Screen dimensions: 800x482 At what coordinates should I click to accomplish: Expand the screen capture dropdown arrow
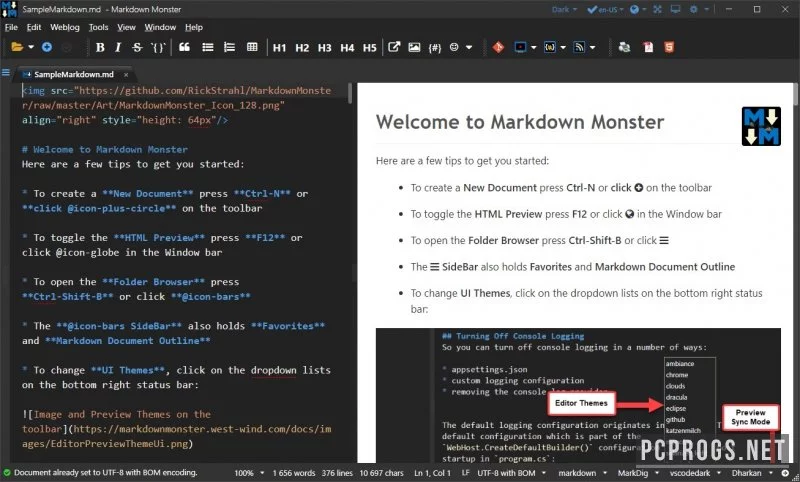[x=534, y=47]
